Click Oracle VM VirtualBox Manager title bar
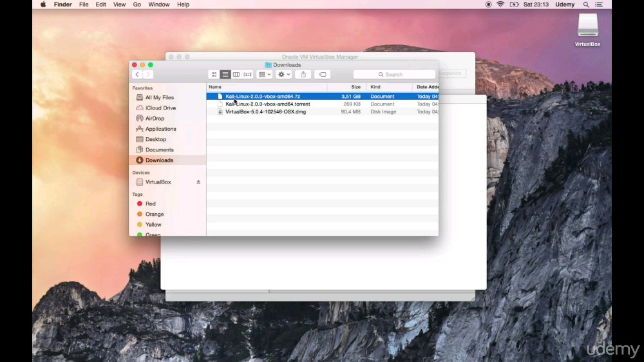The height and width of the screenshot is (362, 644). coord(320,56)
